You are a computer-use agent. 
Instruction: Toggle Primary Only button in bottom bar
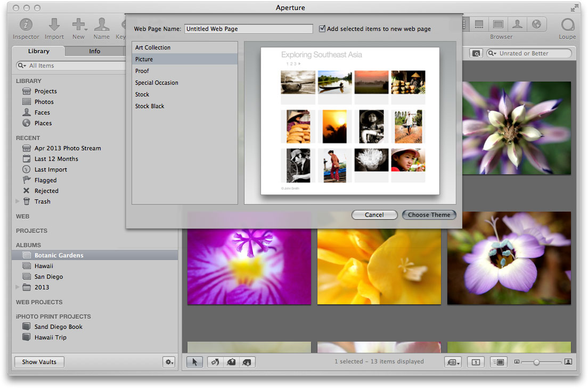476,362
